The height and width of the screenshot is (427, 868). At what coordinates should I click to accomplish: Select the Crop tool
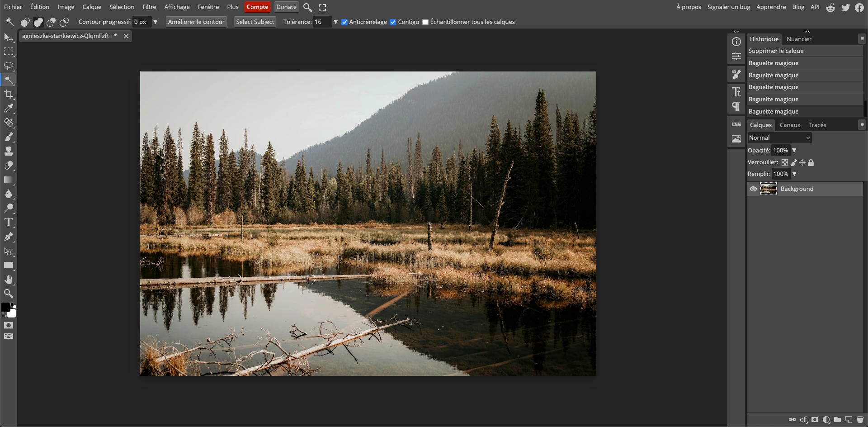pos(9,94)
